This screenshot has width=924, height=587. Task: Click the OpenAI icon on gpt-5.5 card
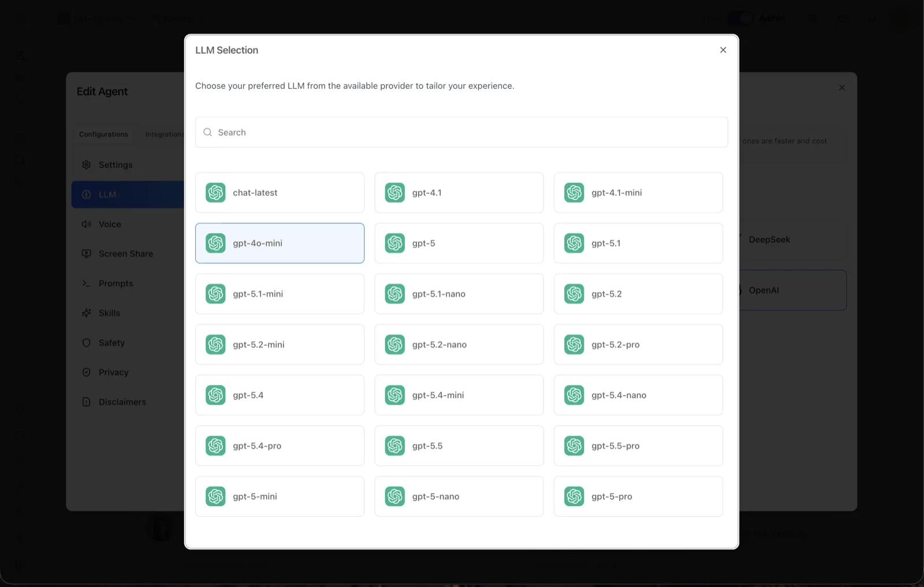click(x=395, y=446)
